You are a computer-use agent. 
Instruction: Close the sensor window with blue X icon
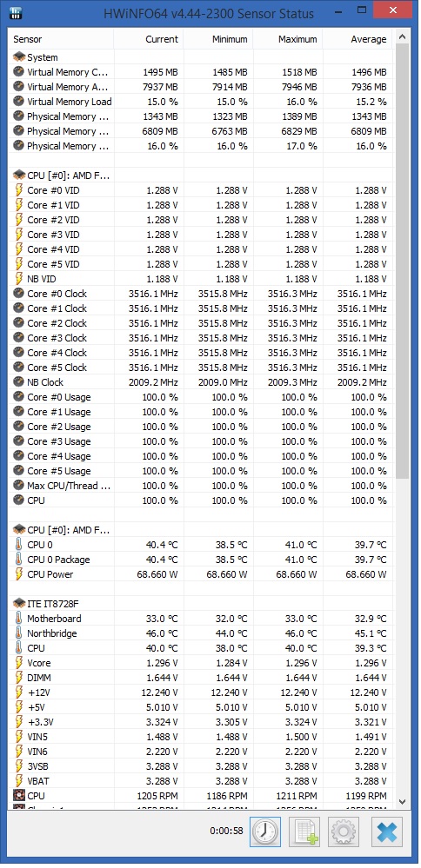[x=387, y=832]
